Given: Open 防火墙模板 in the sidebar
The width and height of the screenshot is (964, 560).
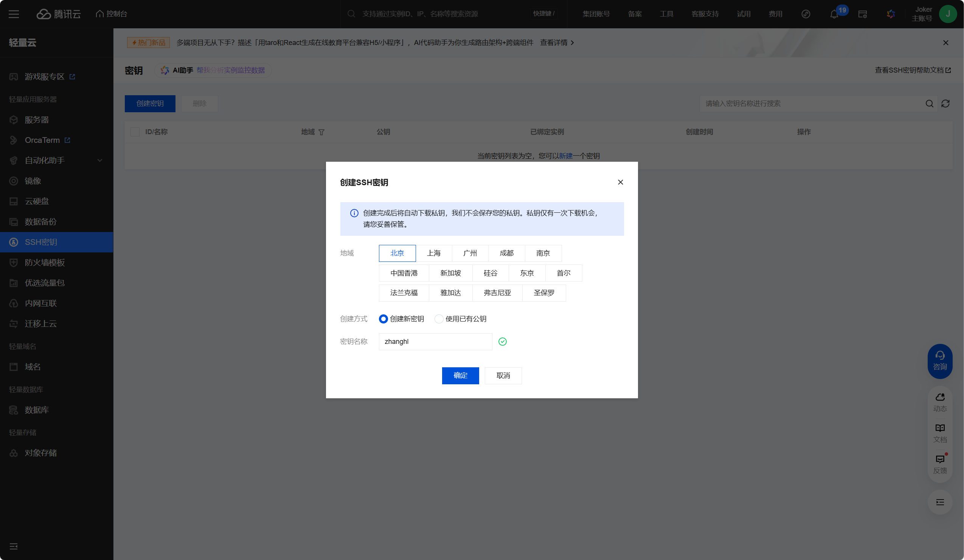Looking at the screenshot, I should [45, 263].
